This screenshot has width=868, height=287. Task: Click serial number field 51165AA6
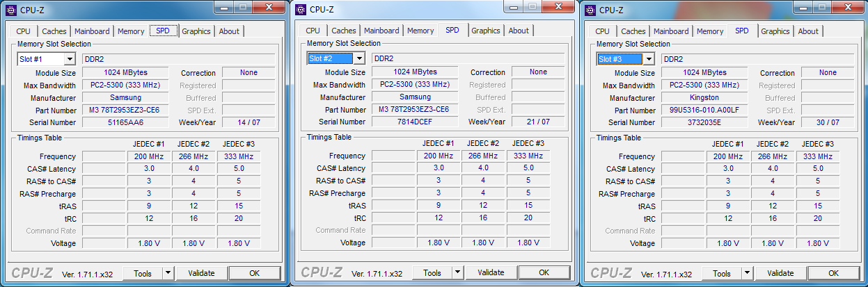[126, 122]
